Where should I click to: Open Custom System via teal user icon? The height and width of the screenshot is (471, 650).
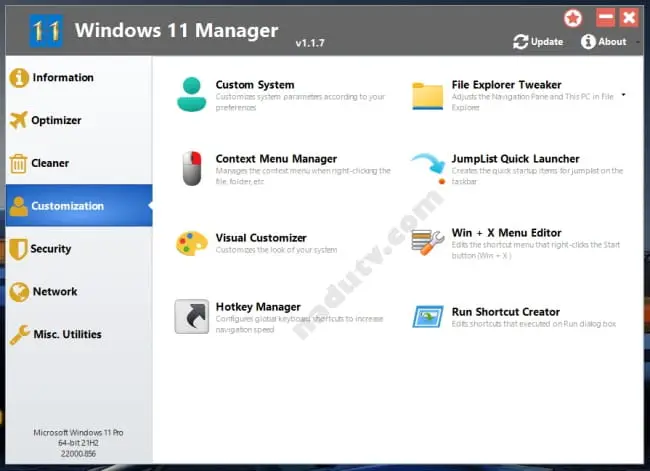click(192, 95)
